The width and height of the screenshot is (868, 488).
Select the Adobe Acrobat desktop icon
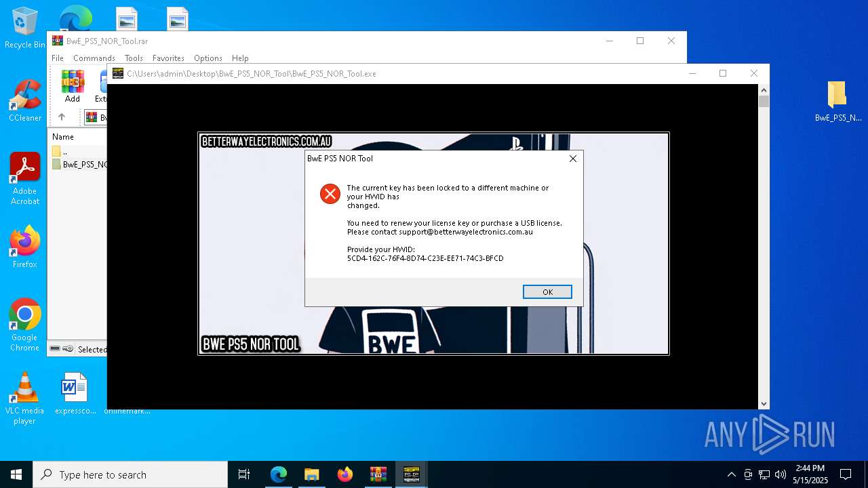click(x=25, y=178)
